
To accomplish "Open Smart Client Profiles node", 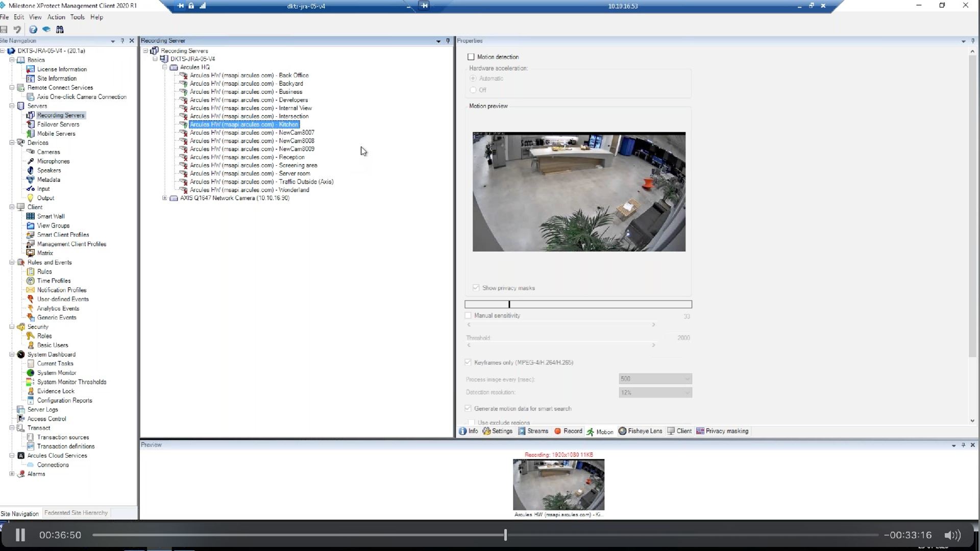I will [63, 235].
